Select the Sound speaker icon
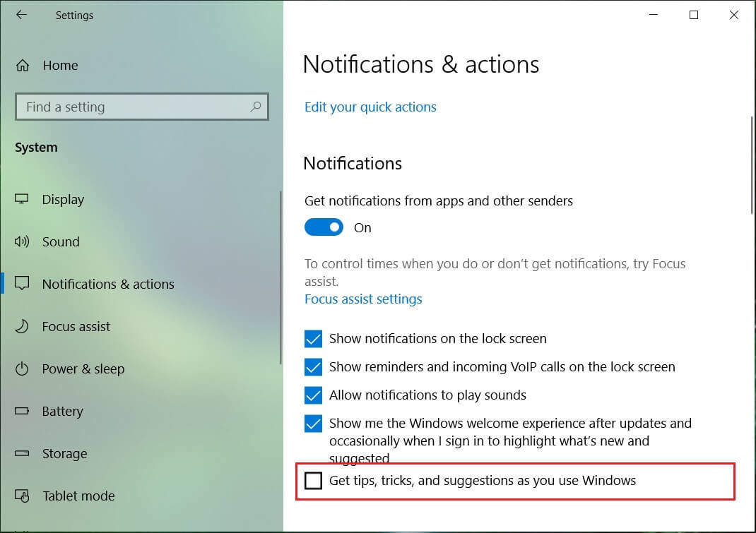The height and width of the screenshot is (533, 756). pyautogui.click(x=22, y=241)
